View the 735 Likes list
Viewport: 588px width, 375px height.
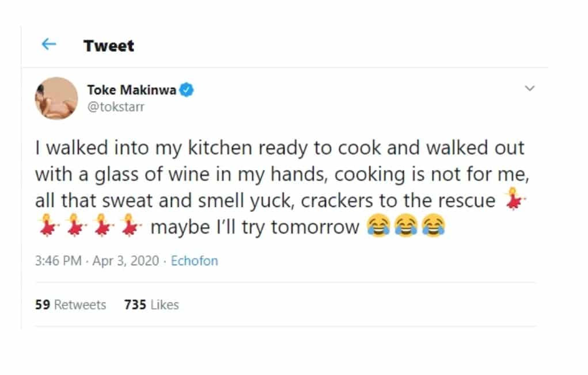pyautogui.click(x=151, y=305)
